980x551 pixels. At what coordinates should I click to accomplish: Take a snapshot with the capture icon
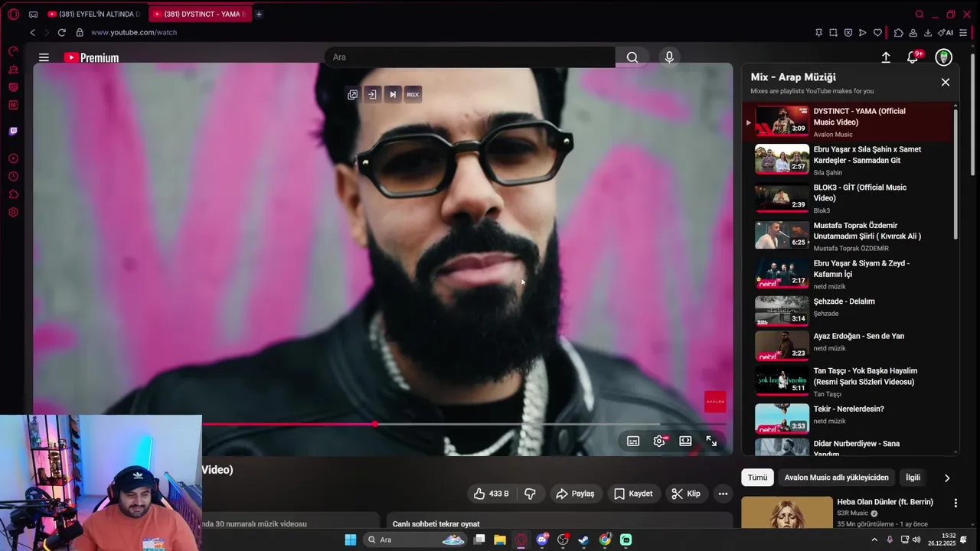[833, 33]
